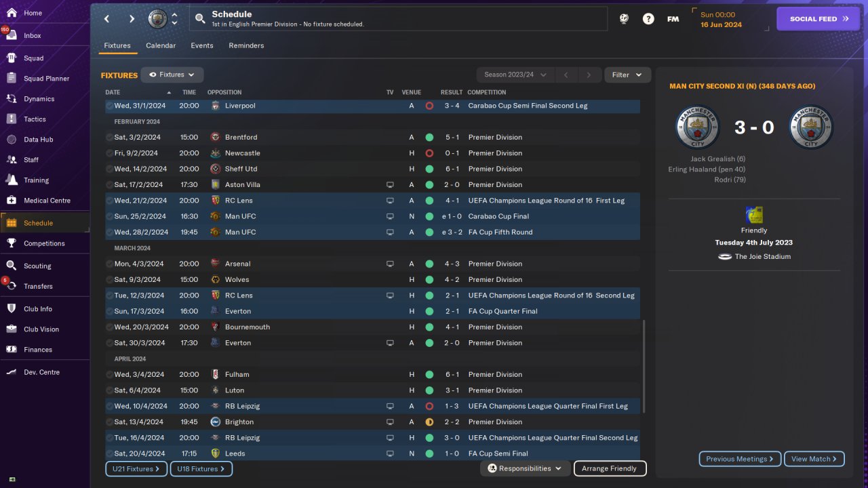Toggle the check mark on Arsenal 4/3/2024 fixture
This screenshot has width=868, height=488.
point(109,264)
